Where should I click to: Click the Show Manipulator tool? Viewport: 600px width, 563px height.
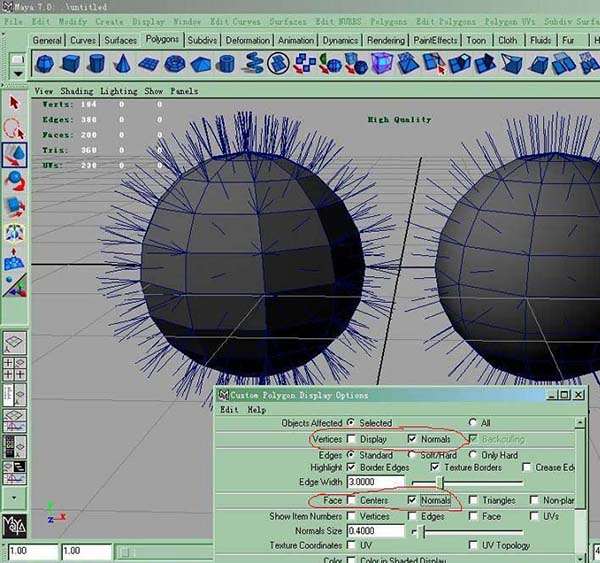coord(15,286)
